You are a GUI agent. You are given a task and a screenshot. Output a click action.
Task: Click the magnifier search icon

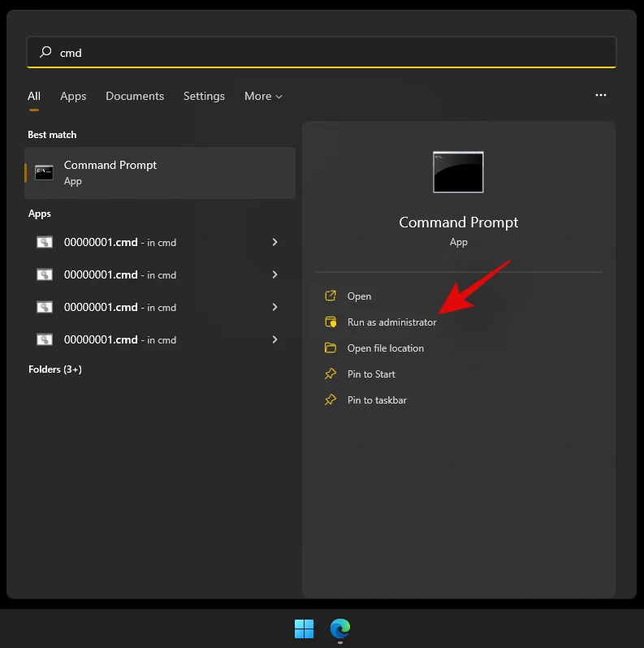pos(45,52)
